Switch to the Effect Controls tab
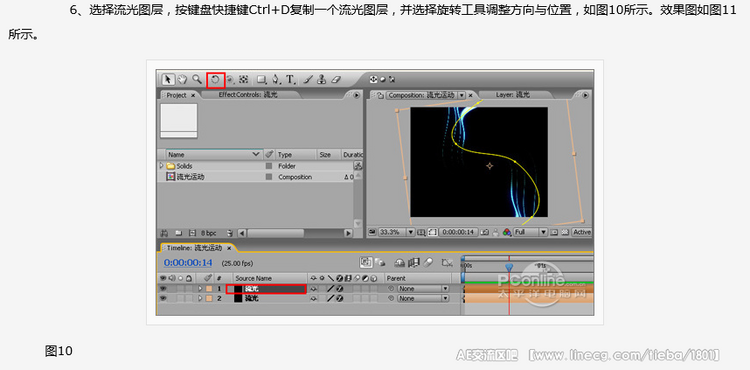The image size is (750, 370). pyautogui.click(x=248, y=95)
